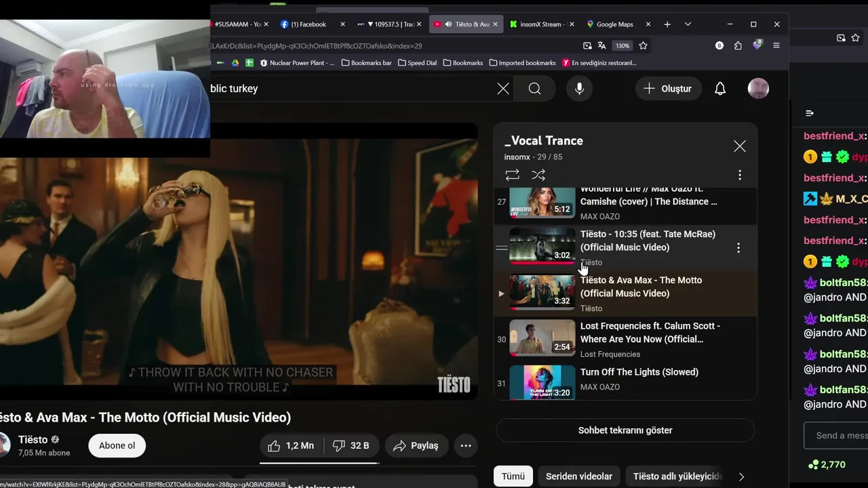
Task: Reset the 130% zoom indicator
Action: (x=623, y=45)
